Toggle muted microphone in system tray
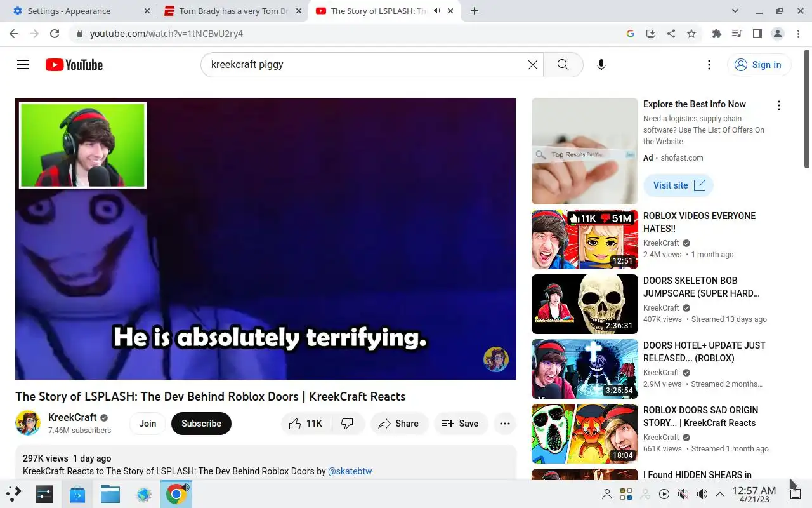The height and width of the screenshot is (508, 812). 683,494
